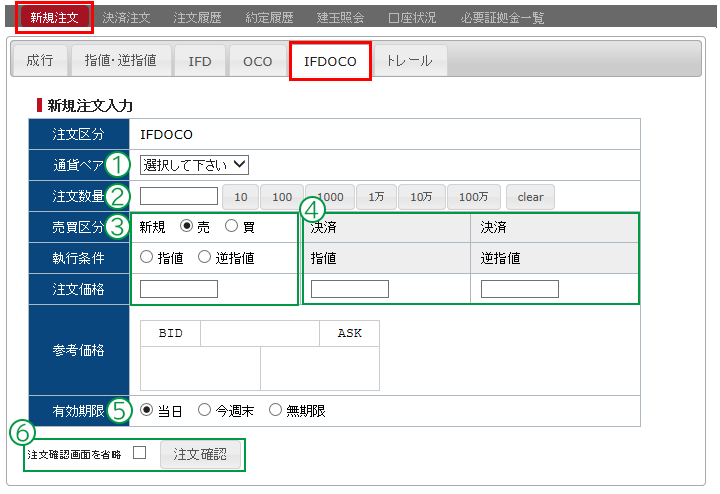Click the 注文数量 quantity input field

point(179,196)
